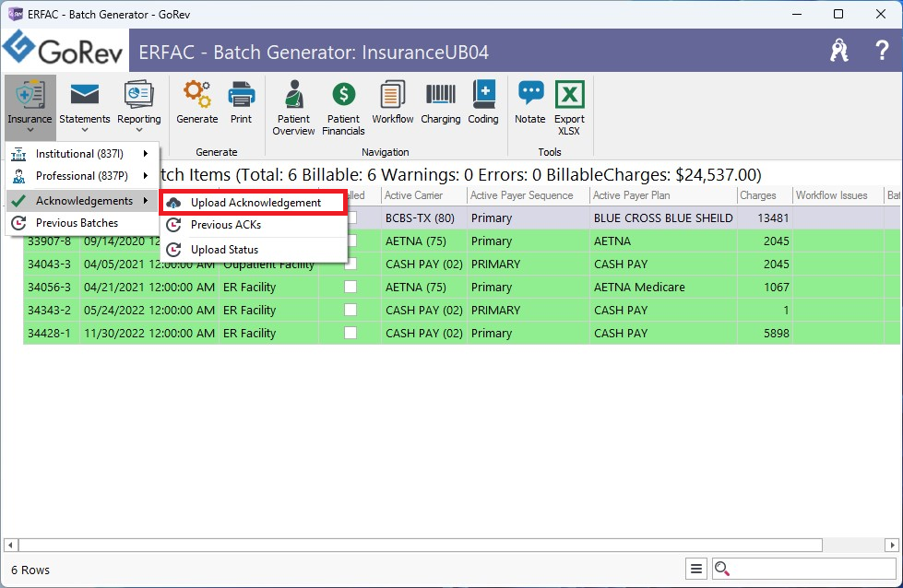Select Acknowledgements menu item
Image resolution: width=903 pixels, height=588 pixels.
point(82,201)
